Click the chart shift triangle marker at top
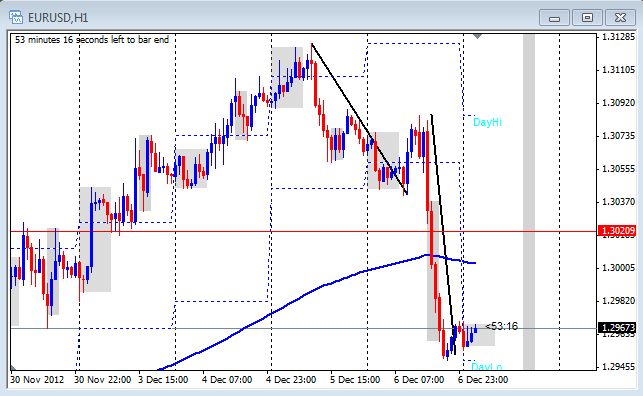Viewport: 643px width, 396px height. pyautogui.click(x=477, y=37)
